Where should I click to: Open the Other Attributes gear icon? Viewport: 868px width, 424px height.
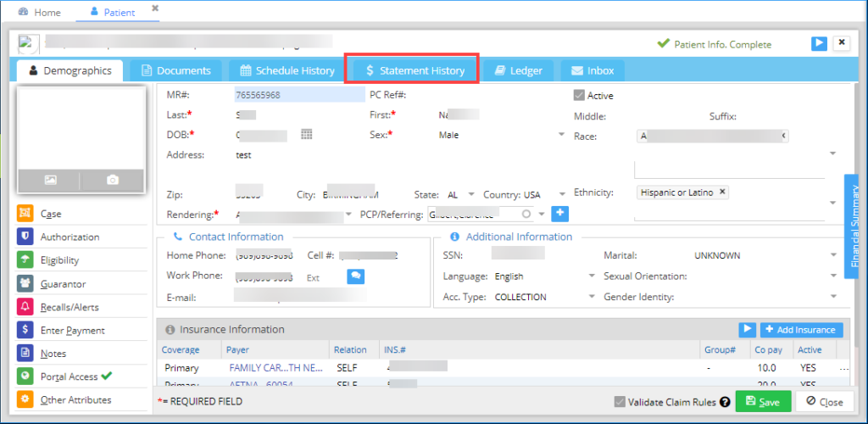click(25, 399)
